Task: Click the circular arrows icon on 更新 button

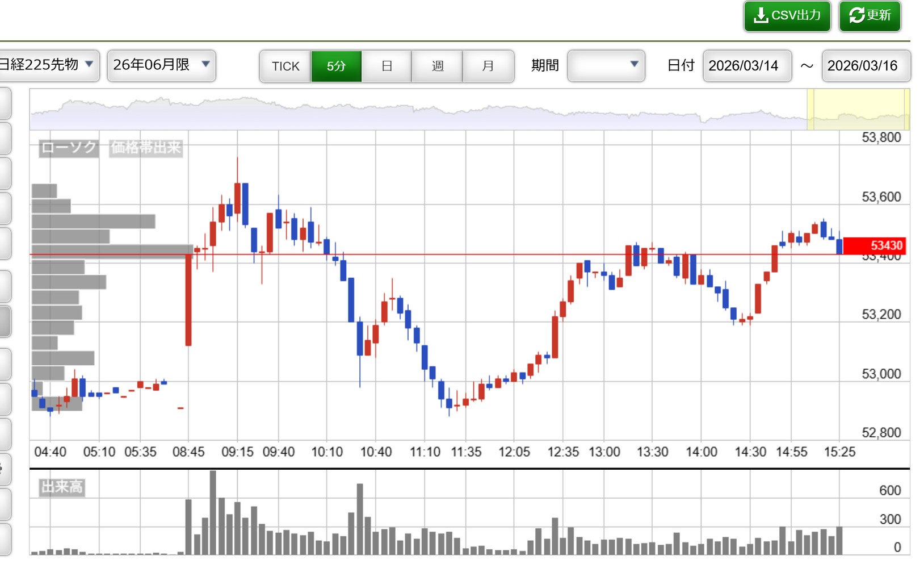Action: pos(856,16)
